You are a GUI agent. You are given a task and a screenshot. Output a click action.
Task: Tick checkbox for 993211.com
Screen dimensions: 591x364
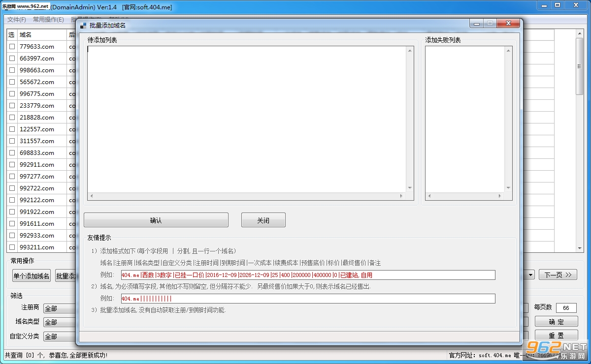coord(12,247)
